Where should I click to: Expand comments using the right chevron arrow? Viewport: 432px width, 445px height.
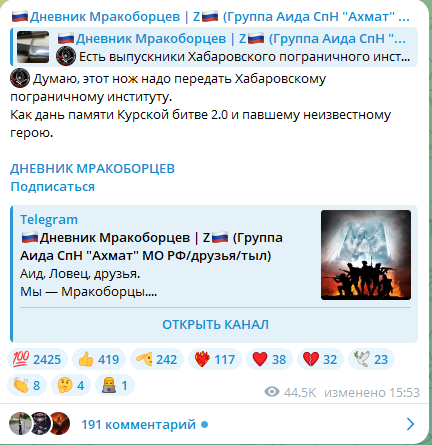[411, 424]
